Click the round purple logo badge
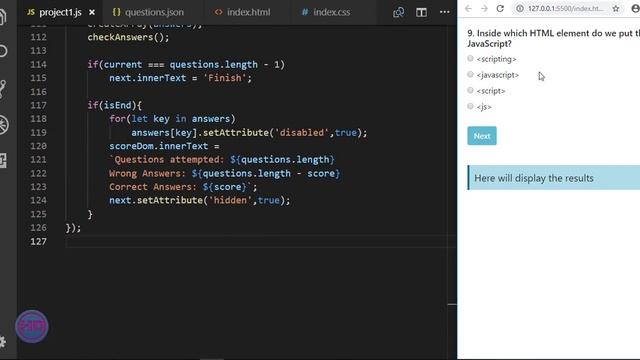This screenshot has width=640, height=360. click(32, 327)
